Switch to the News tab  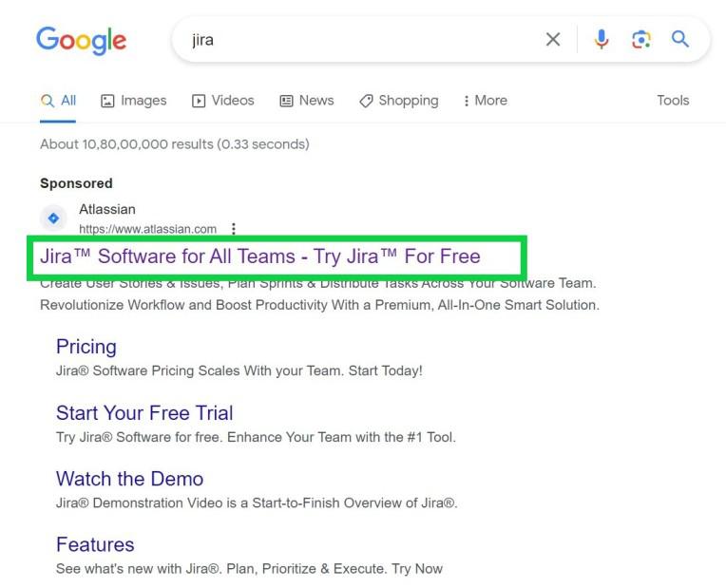pyautogui.click(x=306, y=101)
